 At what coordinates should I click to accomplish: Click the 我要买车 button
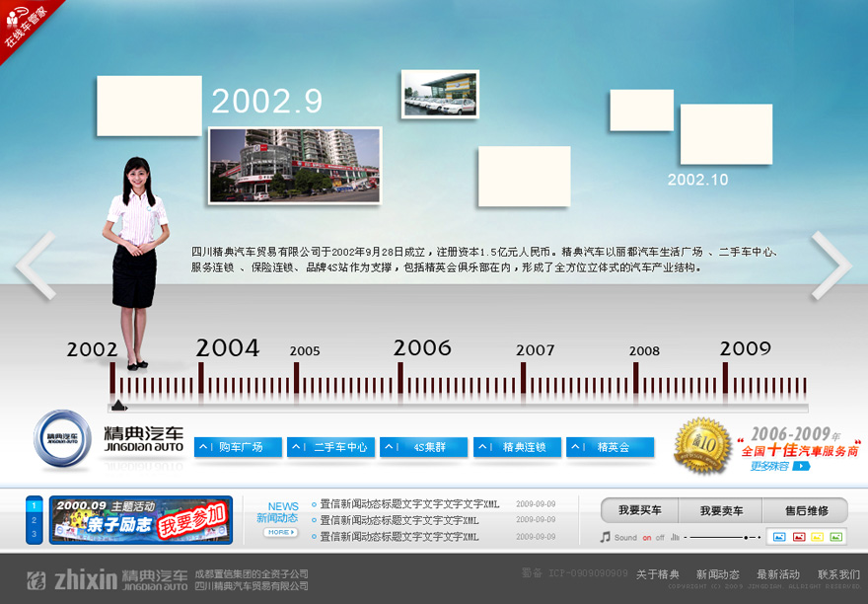click(640, 510)
